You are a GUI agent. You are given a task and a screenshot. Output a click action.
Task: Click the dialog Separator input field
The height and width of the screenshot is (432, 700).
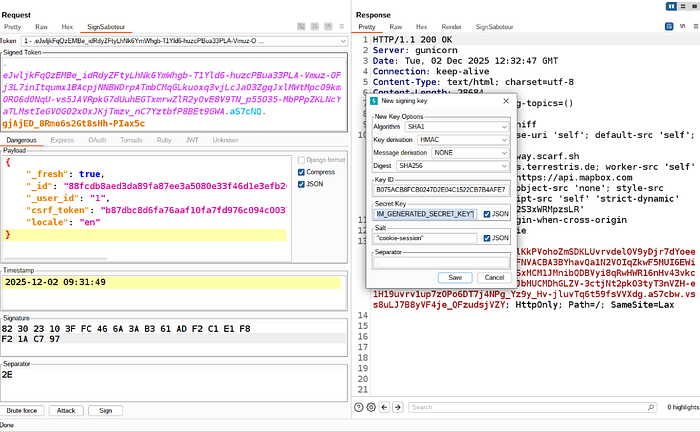point(441,262)
